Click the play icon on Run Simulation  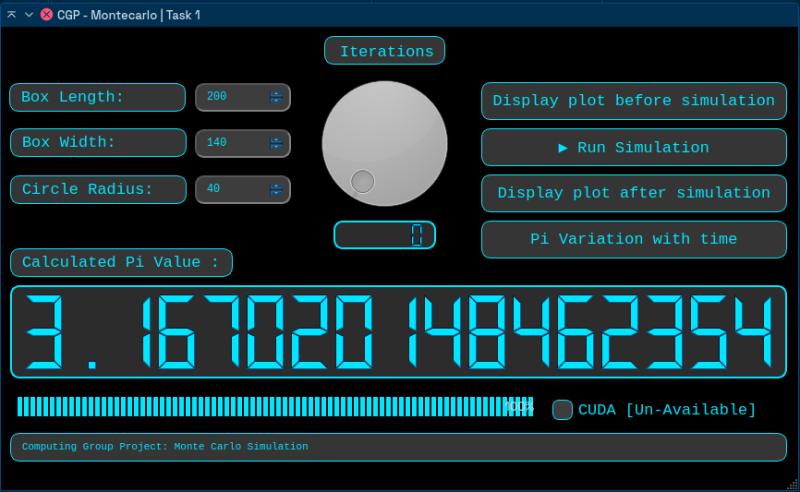pyautogui.click(x=563, y=148)
